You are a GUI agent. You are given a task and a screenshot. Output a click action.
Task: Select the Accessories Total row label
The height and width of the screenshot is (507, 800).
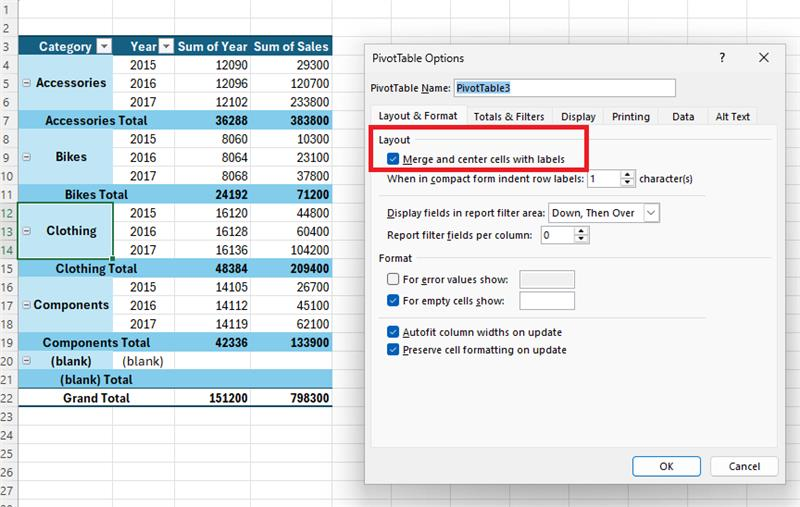point(96,120)
